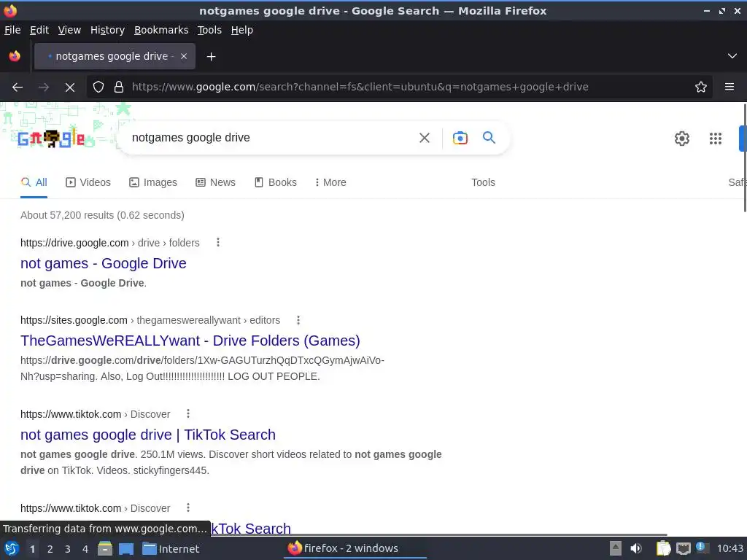Viewport: 747px width, 560px height.
Task: Open options for second tiktok.com result
Action: click(x=188, y=507)
